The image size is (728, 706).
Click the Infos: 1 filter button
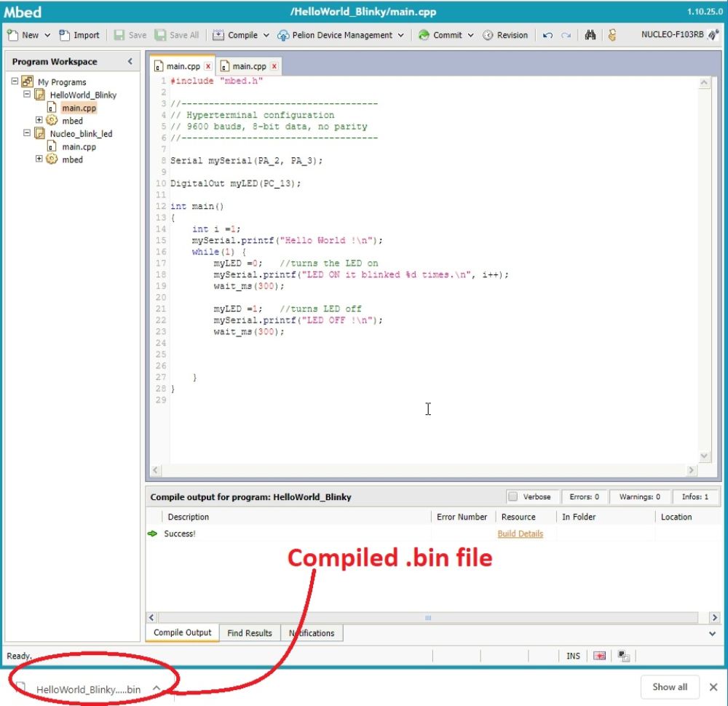click(x=695, y=496)
